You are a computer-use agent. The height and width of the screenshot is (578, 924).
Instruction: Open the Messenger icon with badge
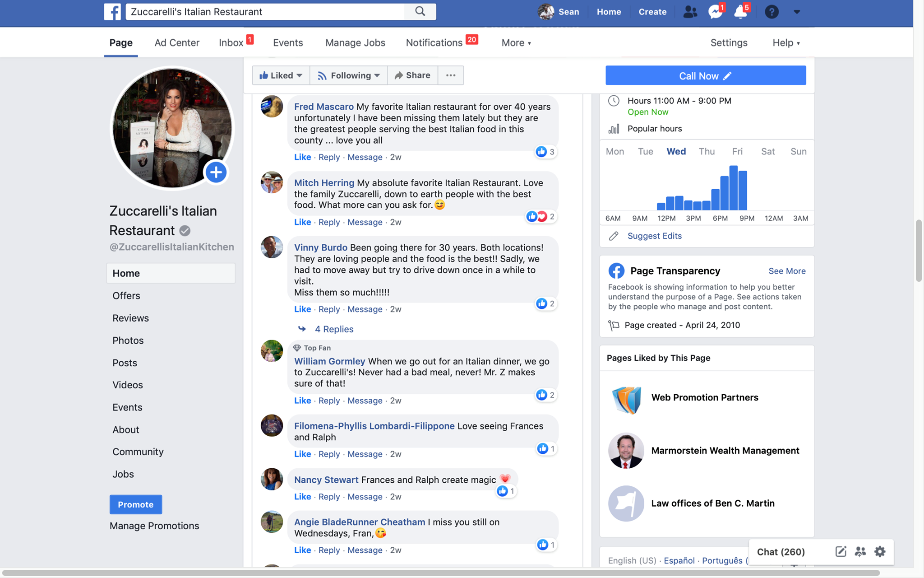point(716,11)
